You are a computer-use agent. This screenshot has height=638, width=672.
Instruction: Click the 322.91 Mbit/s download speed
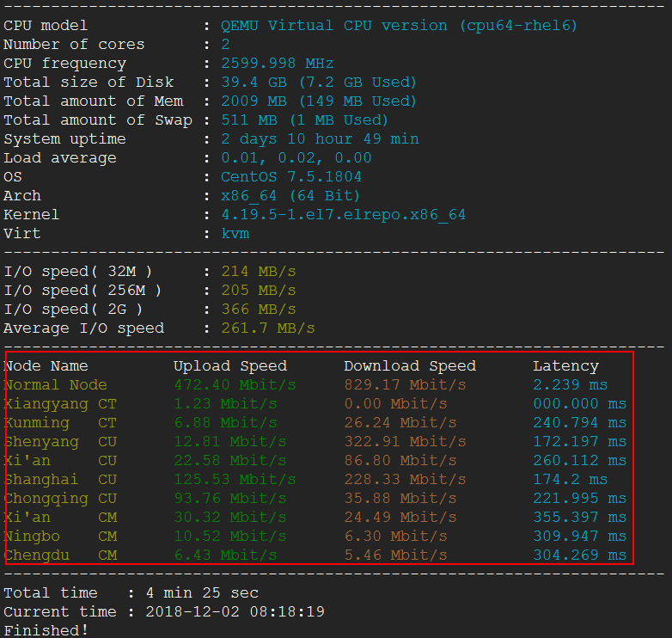[x=405, y=442]
